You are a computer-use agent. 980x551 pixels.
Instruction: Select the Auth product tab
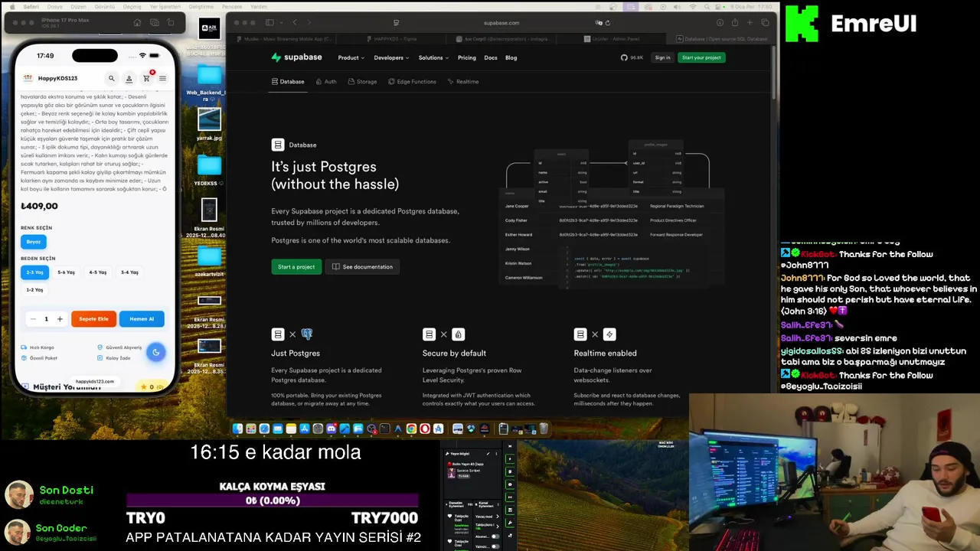click(x=326, y=81)
